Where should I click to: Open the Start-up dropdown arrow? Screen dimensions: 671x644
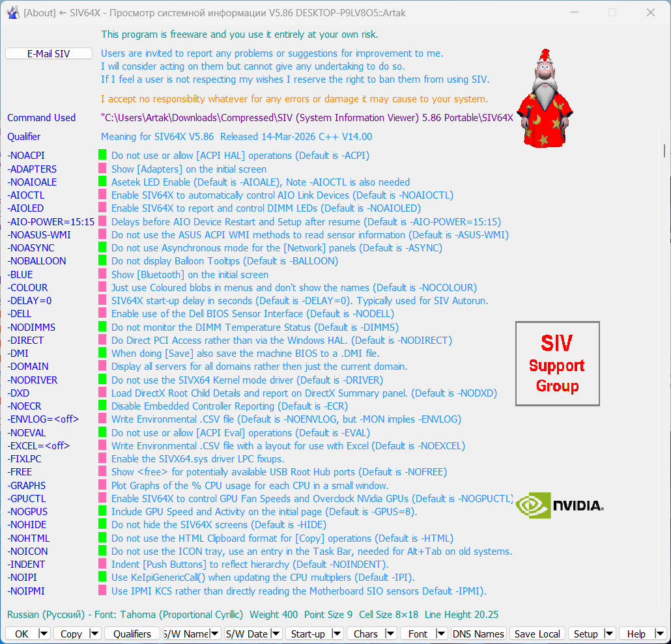(337, 634)
